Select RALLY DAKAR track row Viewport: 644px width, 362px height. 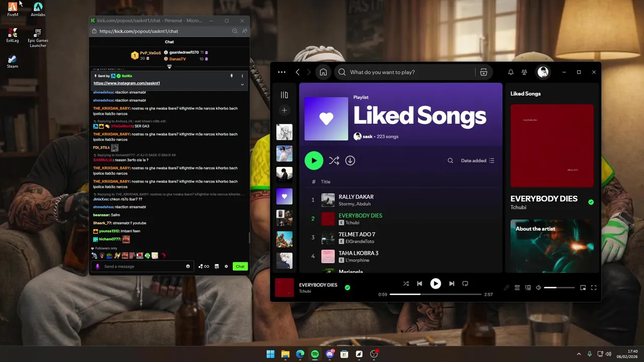(401, 200)
